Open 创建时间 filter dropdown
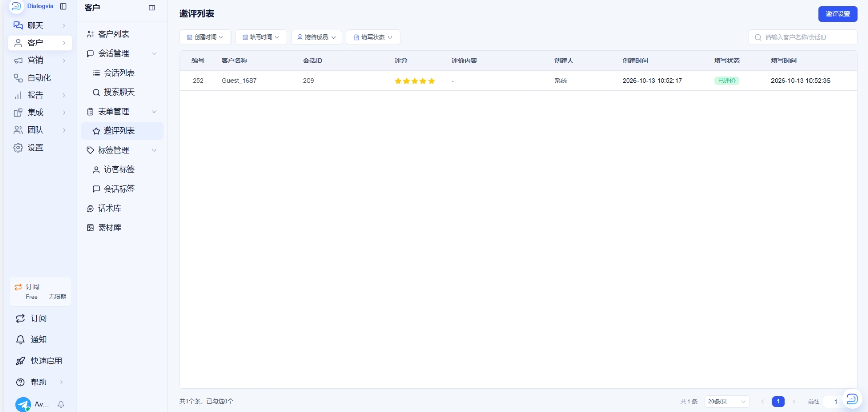 pos(205,37)
